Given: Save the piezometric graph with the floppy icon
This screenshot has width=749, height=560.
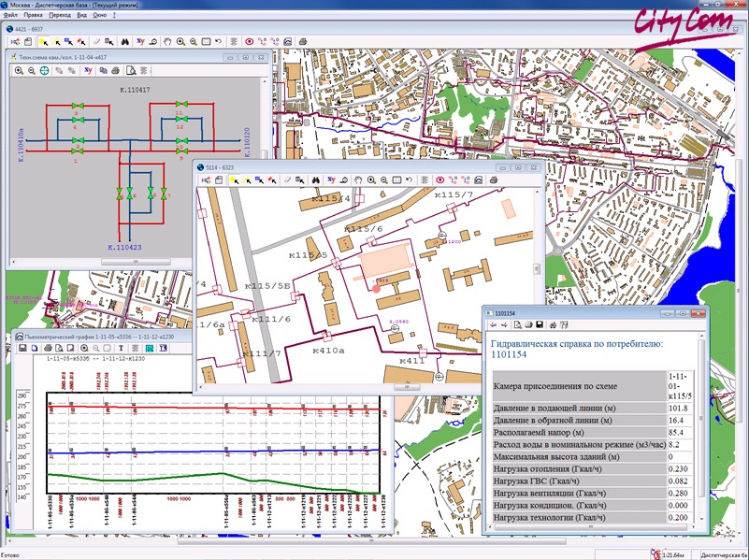Looking at the screenshot, I should [22, 348].
